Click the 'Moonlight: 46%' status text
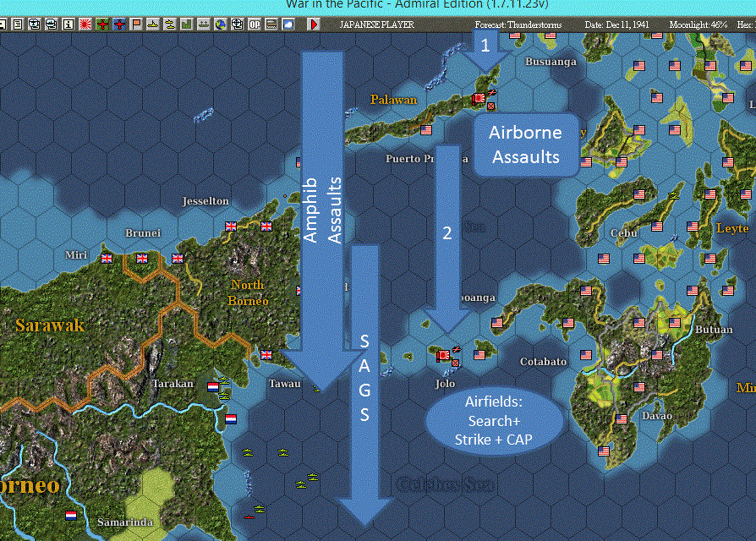 coord(698,25)
